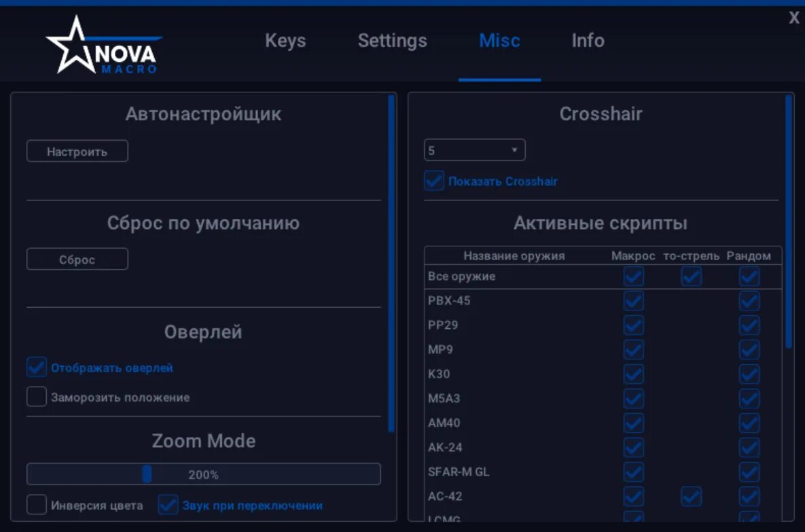This screenshot has width=805, height=532.
Task: Uncheck Макрос for Все оружие
Action: coord(633,276)
